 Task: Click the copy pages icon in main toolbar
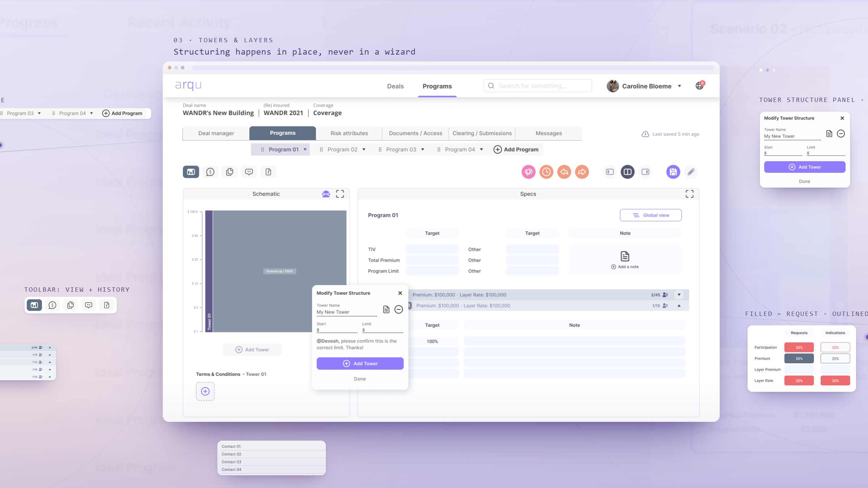[230, 172]
